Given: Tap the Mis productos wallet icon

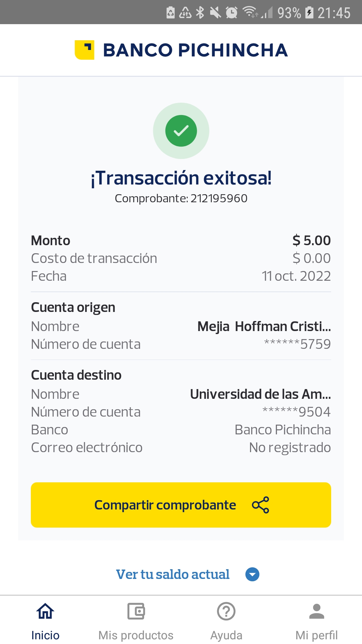Looking at the screenshot, I should [136, 611].
